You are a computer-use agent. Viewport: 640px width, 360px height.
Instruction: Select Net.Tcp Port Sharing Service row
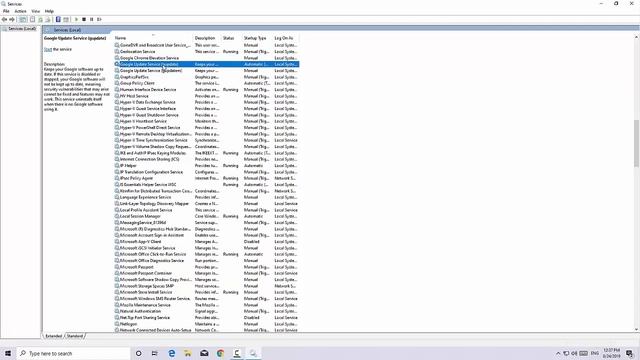tap(207, 318)
